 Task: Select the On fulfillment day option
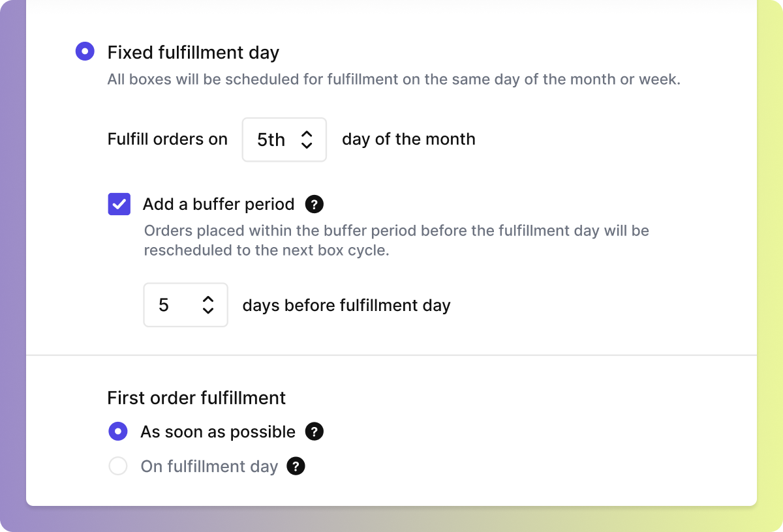point(118,466)
